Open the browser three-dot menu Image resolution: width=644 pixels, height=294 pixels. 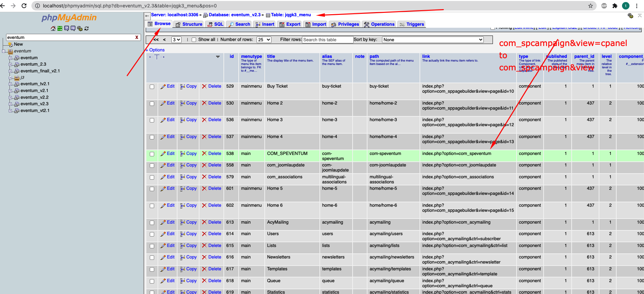coord(637,6)
